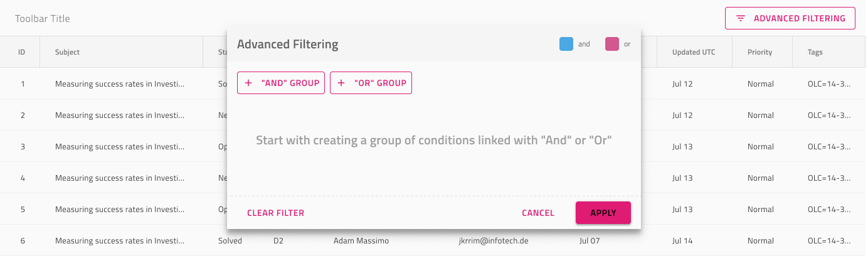Click the pink "or" color swatch
This screenshot has height=256, width=868.
tap(611, 44)
